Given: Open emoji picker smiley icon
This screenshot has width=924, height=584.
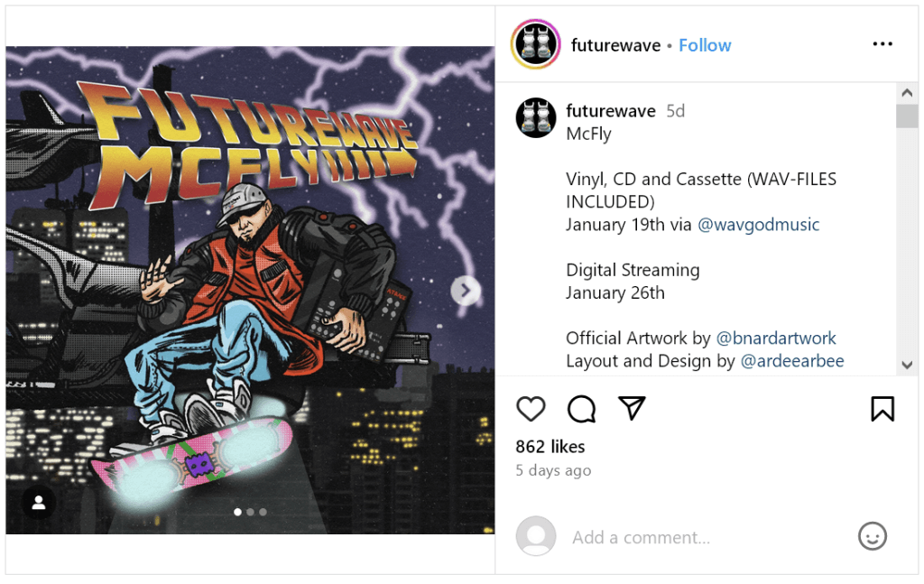Looking at the screenshot, I should click(873, 536).
